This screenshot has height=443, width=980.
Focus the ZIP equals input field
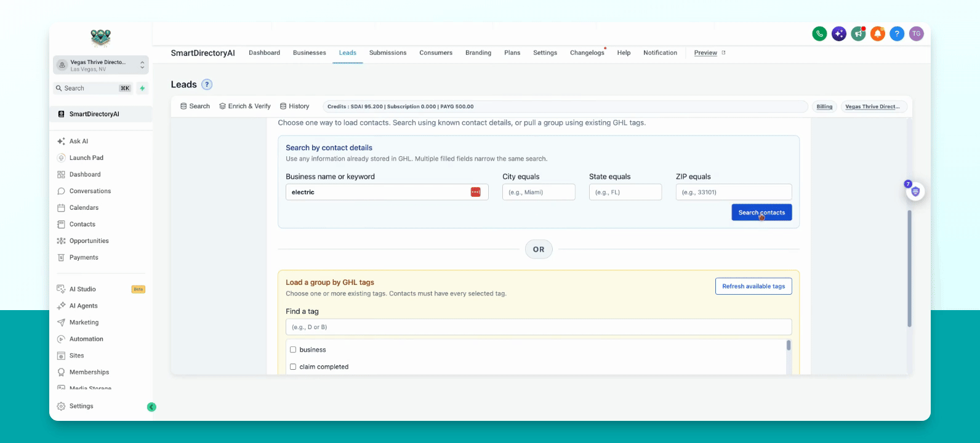tap(734, 192)
